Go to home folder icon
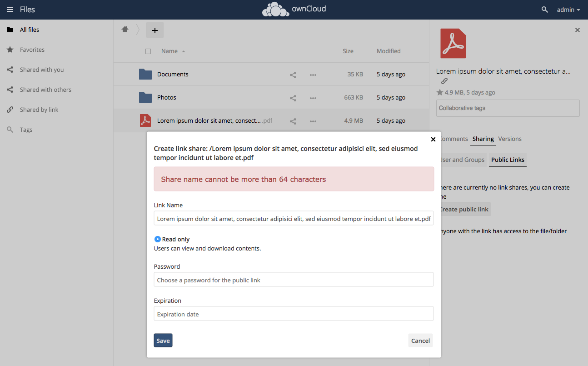Viewport: 588px width, 366px height. 125,30
